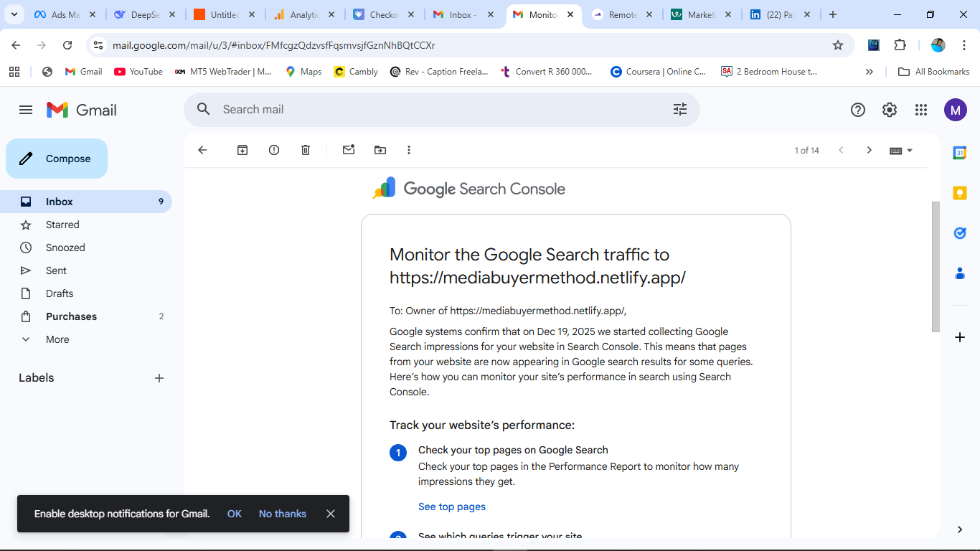Image resolution: width=980 pixels, height=551 pixels.
Task: Switch to the Marketing tab
Action: (702, 14)
